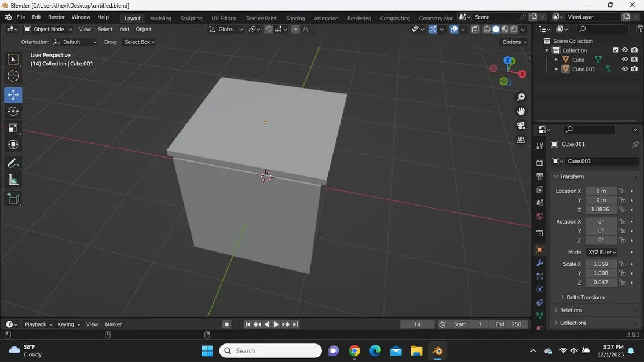Open the Keying popover
Screen dimensions: 644x362
click(x=68, y=324)
